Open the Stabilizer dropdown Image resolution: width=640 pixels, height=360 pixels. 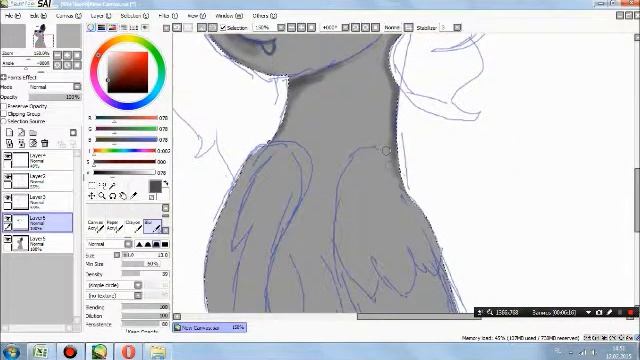click(457, 28)
